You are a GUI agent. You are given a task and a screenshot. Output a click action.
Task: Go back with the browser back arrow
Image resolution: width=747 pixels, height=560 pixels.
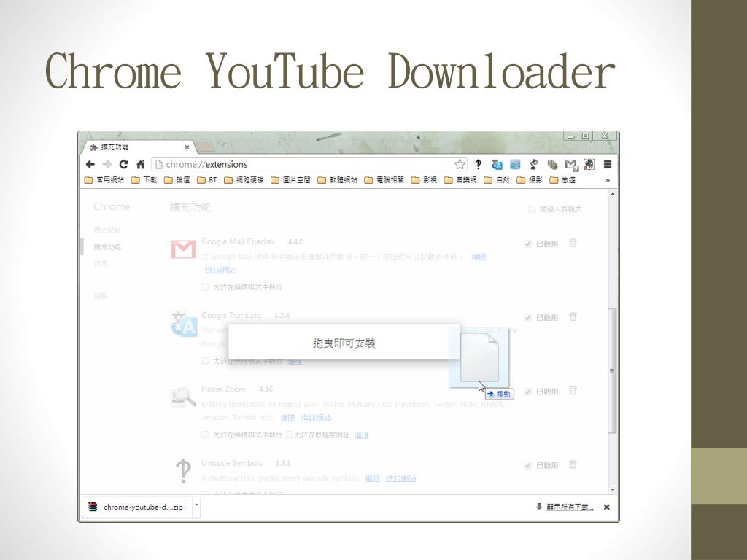coord(90,164)
